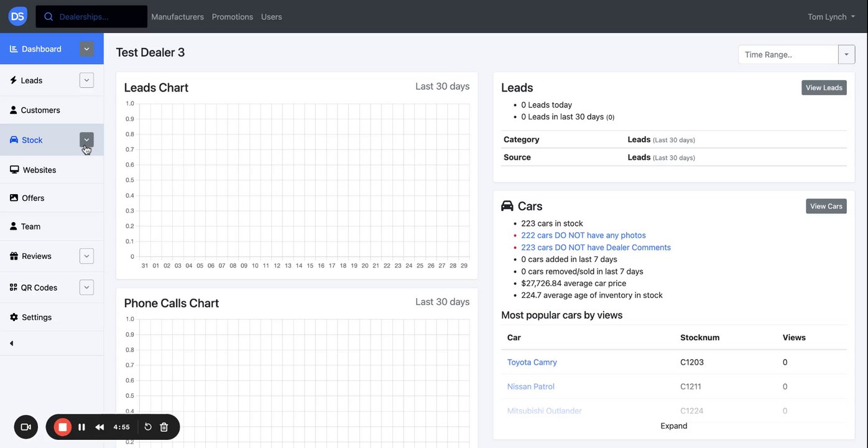Open the Users menu
This screenshot has width=868, height=448.
click(272, 17)
